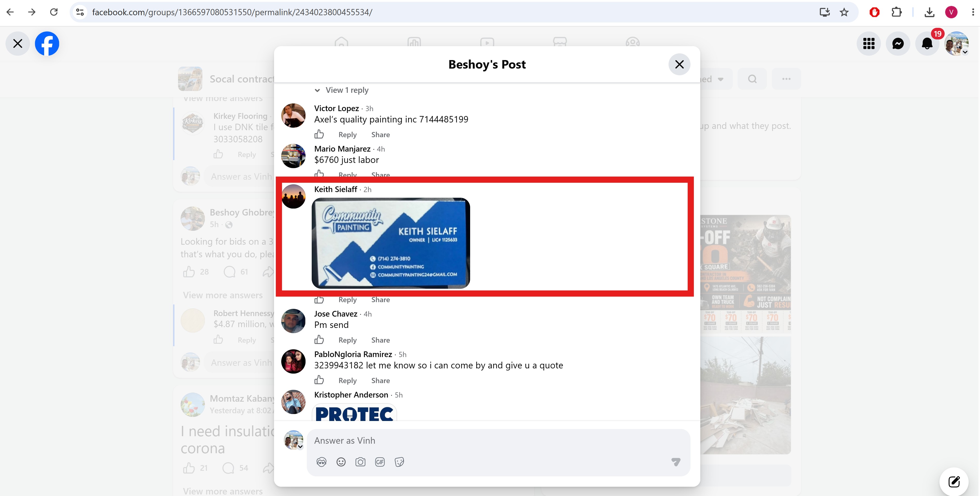Open the Chrome profile avatar V
This screenshot has width=980, height=496.
951,12
